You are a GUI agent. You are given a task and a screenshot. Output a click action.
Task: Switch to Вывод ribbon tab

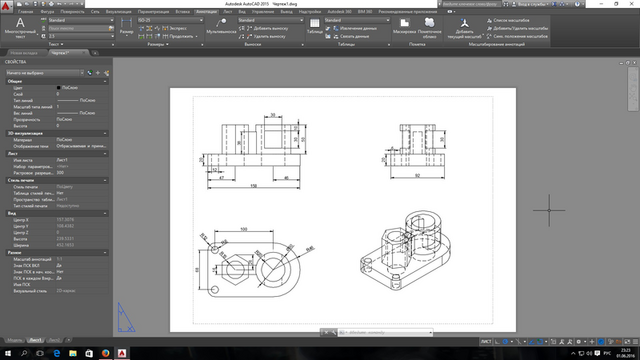click(287, 11)
